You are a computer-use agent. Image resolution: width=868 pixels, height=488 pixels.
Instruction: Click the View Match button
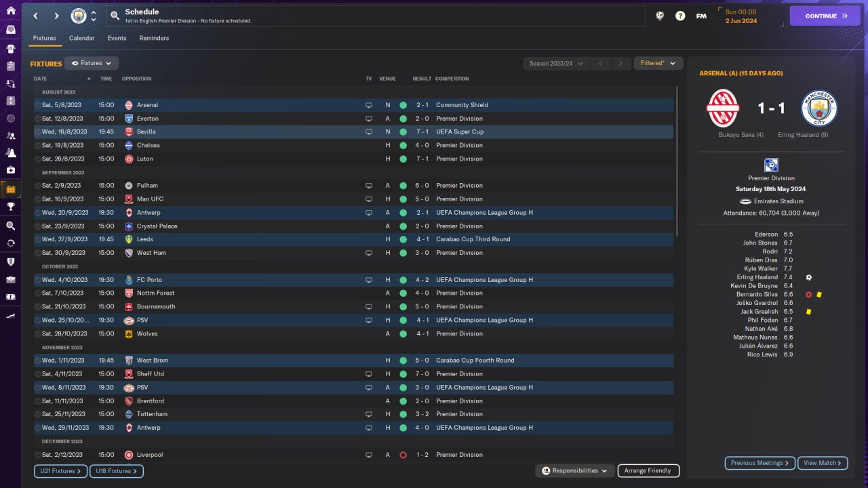823,463
